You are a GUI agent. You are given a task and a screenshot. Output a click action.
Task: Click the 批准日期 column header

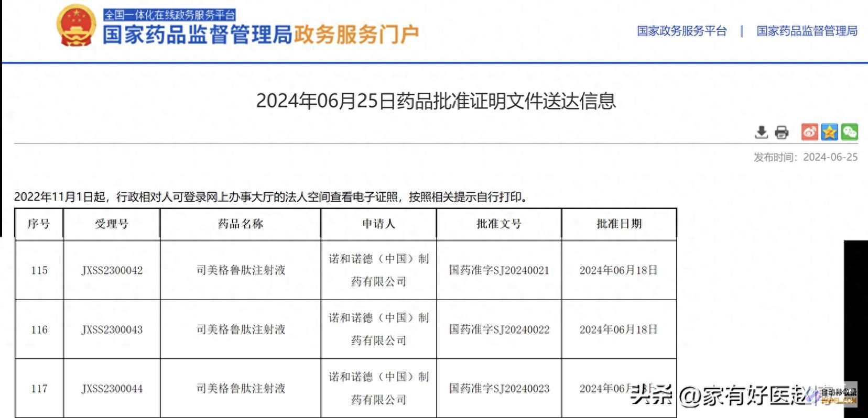point(619,224)
